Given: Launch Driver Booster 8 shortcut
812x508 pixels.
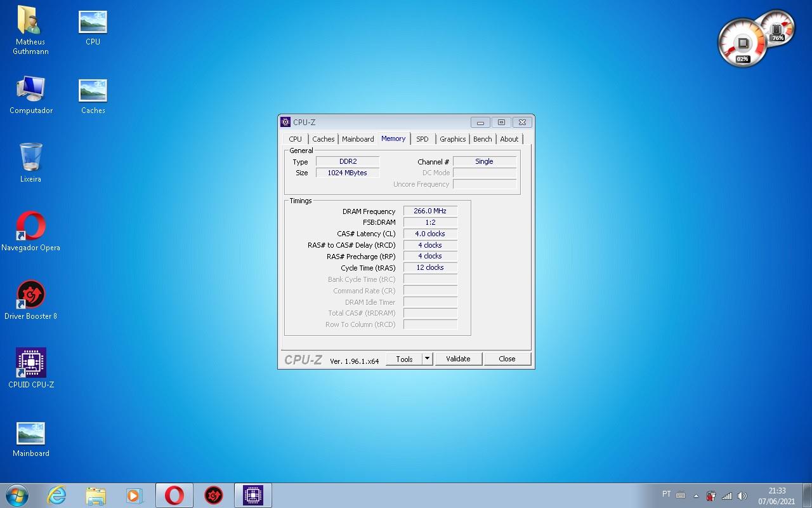Looking at the screenshot, I should (x=30, y=300).
